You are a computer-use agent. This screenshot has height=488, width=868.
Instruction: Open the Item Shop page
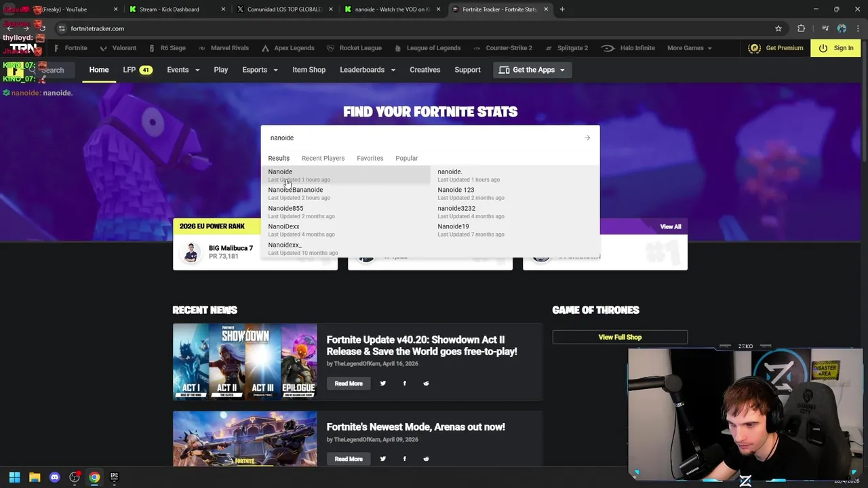[309, 70]
